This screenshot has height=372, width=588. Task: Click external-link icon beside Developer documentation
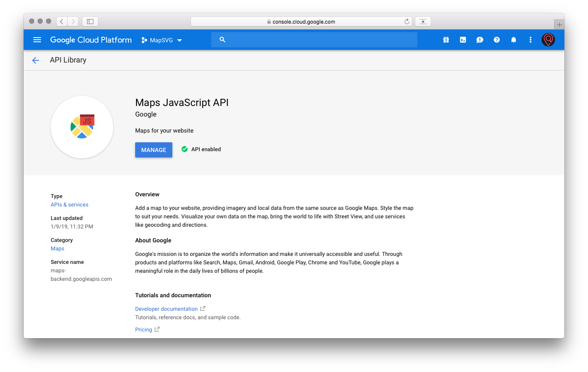(203, 309)
